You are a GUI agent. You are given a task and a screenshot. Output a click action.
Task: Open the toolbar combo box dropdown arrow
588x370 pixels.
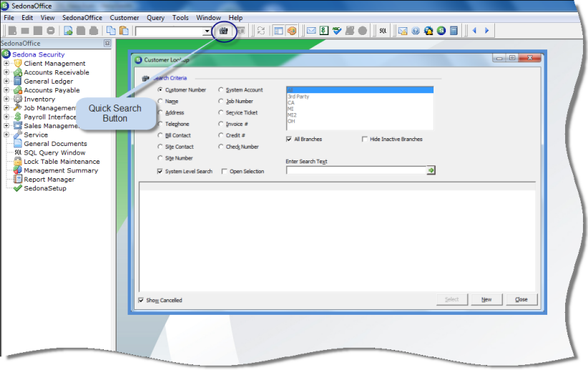point(207,31)
